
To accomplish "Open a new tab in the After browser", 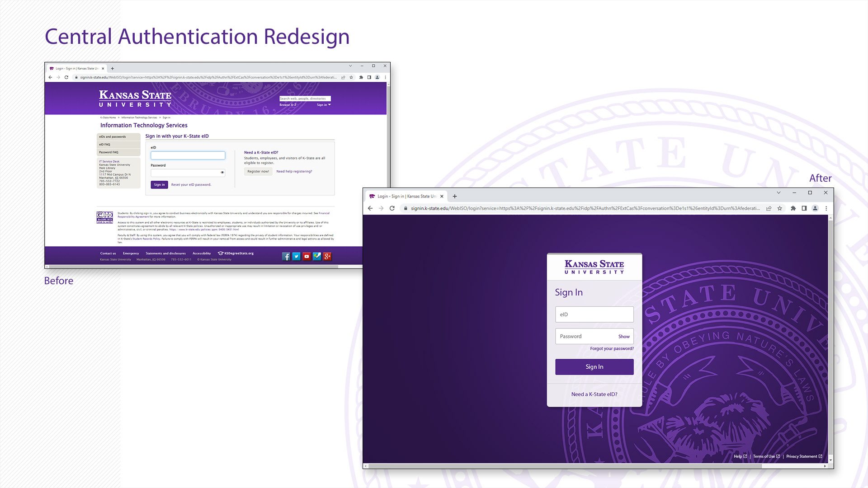I will pyautogui.click(x=455, y=196).
